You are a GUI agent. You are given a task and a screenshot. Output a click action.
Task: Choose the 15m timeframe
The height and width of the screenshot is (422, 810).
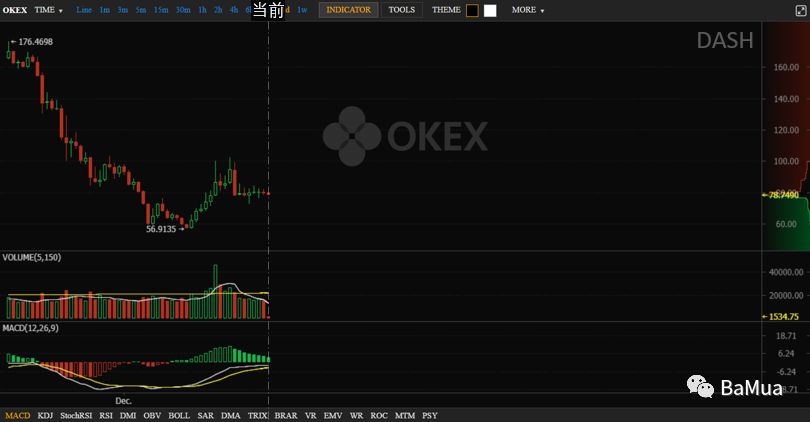[x=161, y=10]
